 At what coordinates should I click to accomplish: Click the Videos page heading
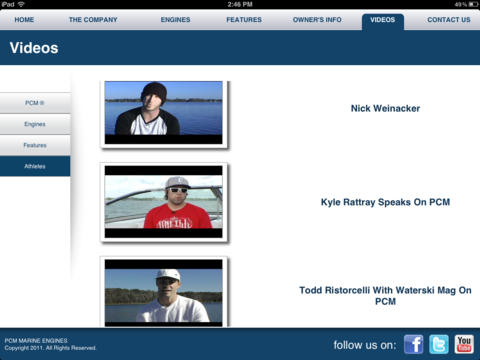pos(34,48)
